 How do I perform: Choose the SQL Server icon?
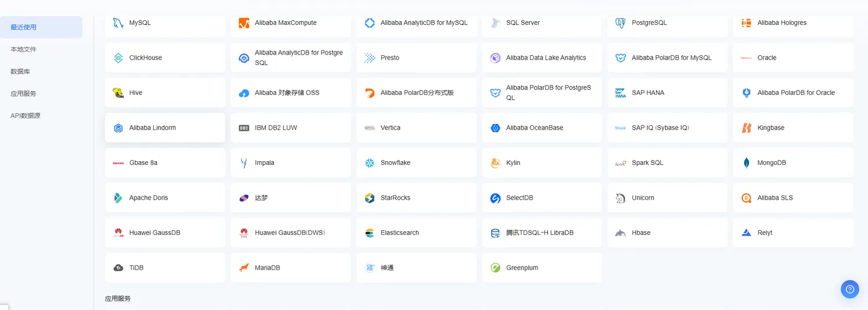(x=495, y=23)
